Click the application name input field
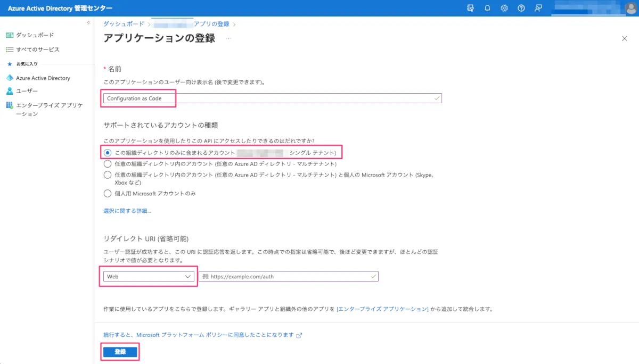639x364 pixels. coord(273,98)
